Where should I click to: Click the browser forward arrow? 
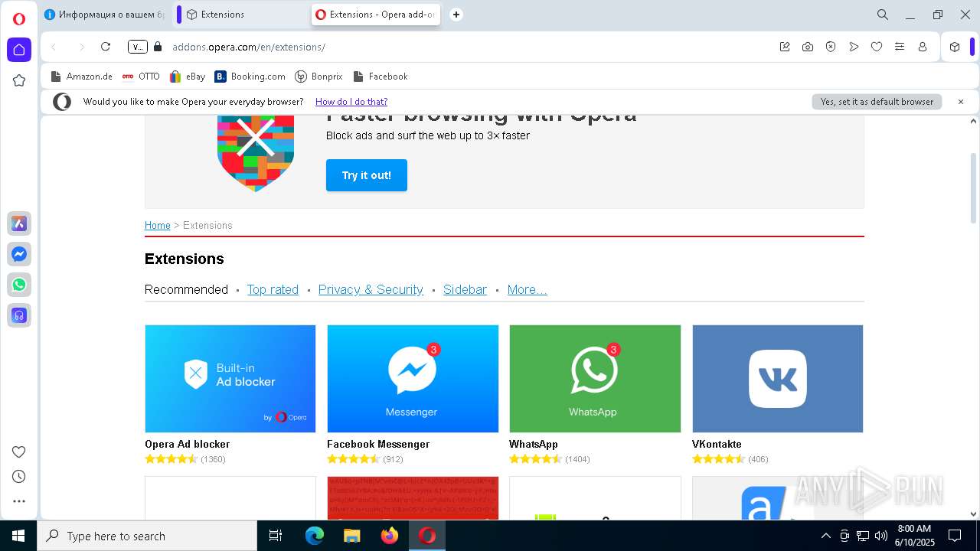[81, 47]
